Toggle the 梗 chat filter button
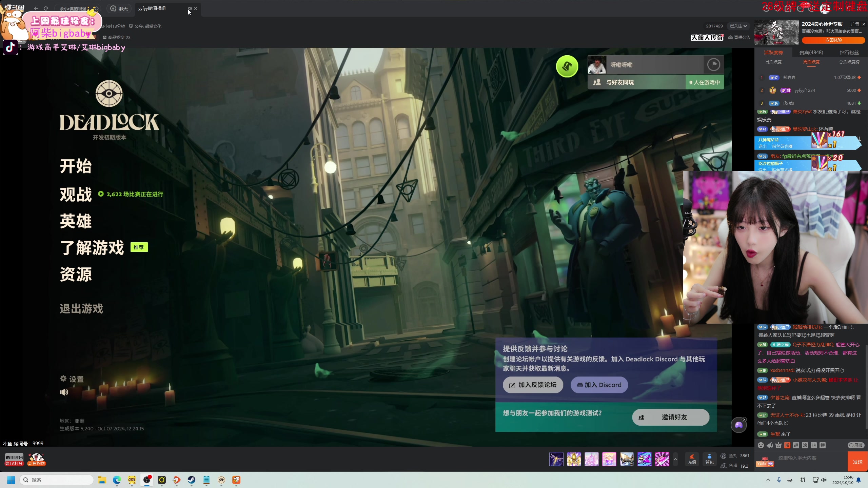868x488 pixels. point(823,445)
